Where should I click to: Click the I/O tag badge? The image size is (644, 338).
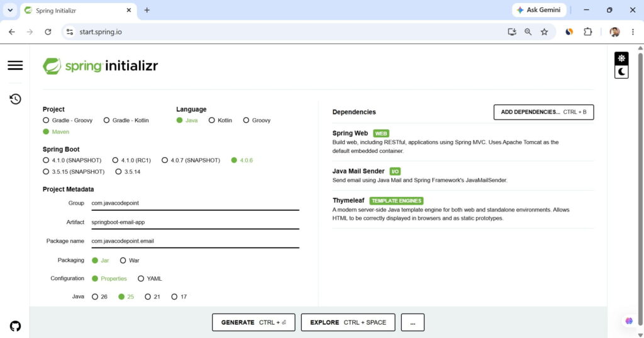point(395,171)
